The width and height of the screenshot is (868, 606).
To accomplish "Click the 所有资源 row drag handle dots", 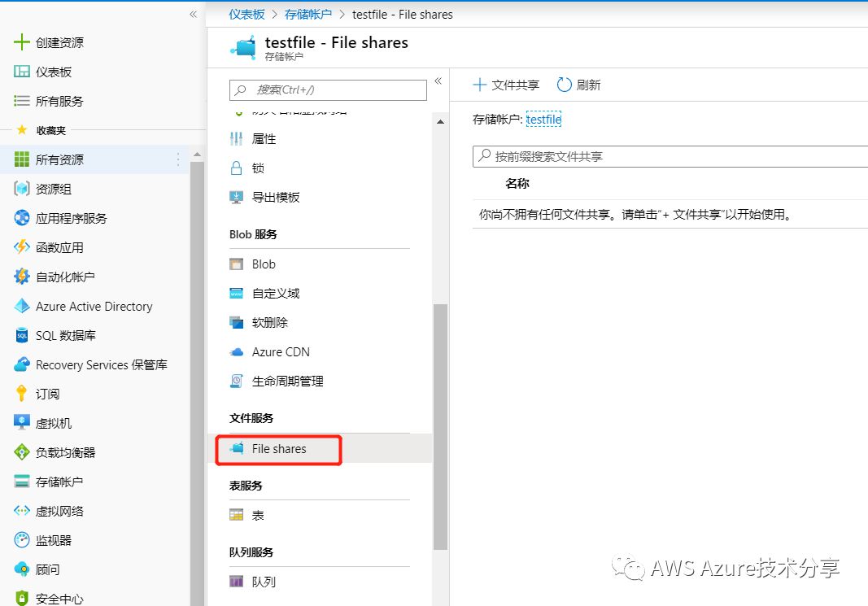I will [x=177, y=159].
